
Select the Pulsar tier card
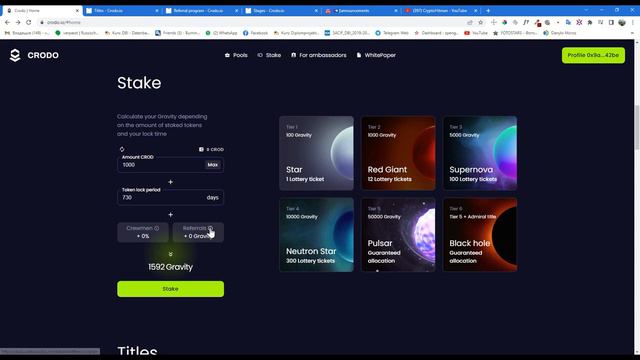pyautogui.click(x=398, y=235)
